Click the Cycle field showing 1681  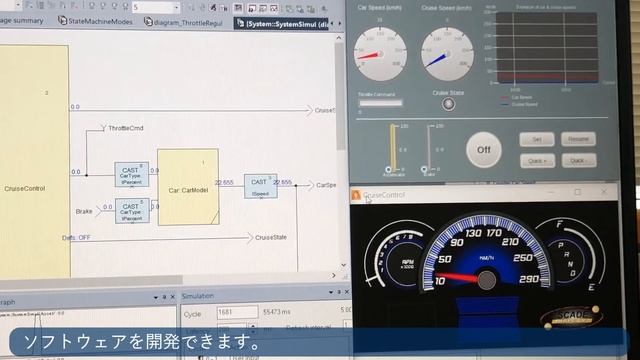237,312
